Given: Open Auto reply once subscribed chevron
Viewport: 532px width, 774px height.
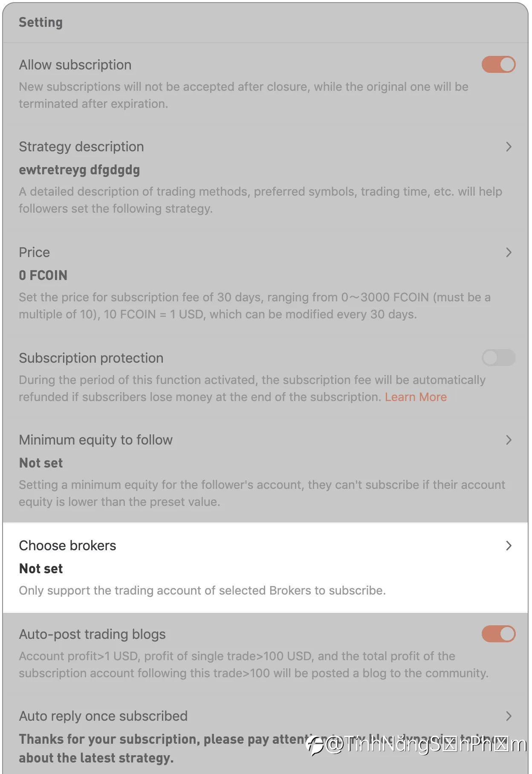Looking at the screenshot, I should tap(509, 716).
